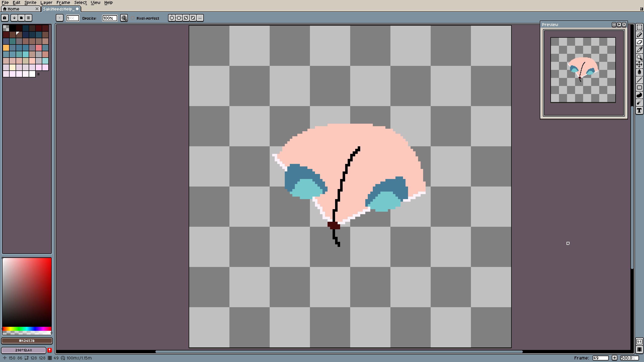Select the Zoom magnifier tool
This screenshot has height=362, width=644.
click(639, 57)
